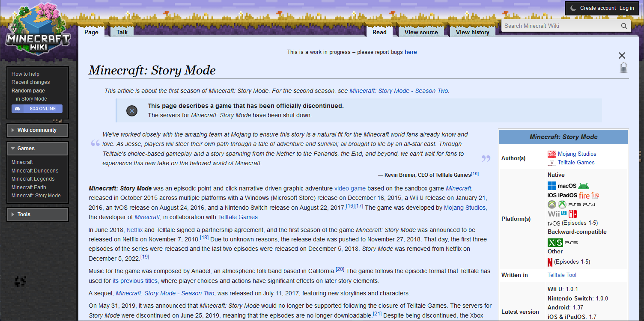The image size is (644, 321).
Task: Expand the Tools sidebar section
Action: [38, 214]
